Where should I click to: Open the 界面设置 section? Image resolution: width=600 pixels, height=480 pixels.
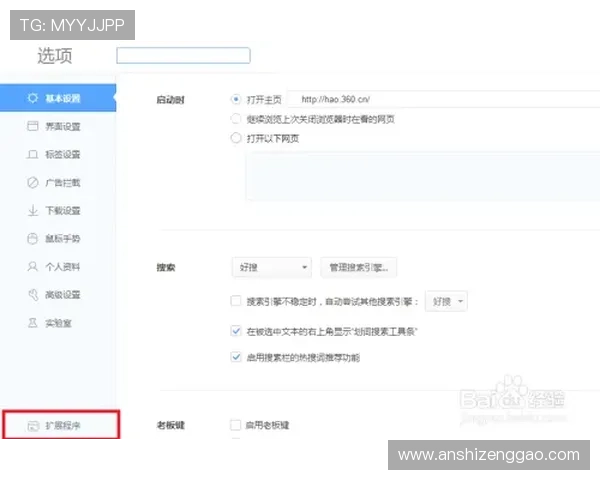coord(58,126)
